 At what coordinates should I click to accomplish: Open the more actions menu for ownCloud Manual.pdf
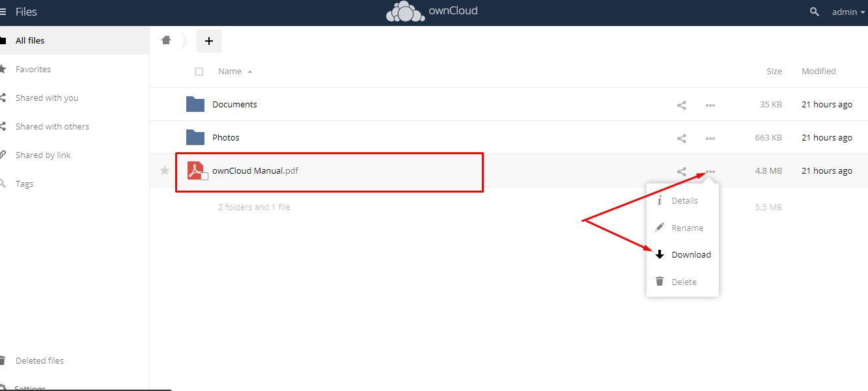(x=710, y=170)
